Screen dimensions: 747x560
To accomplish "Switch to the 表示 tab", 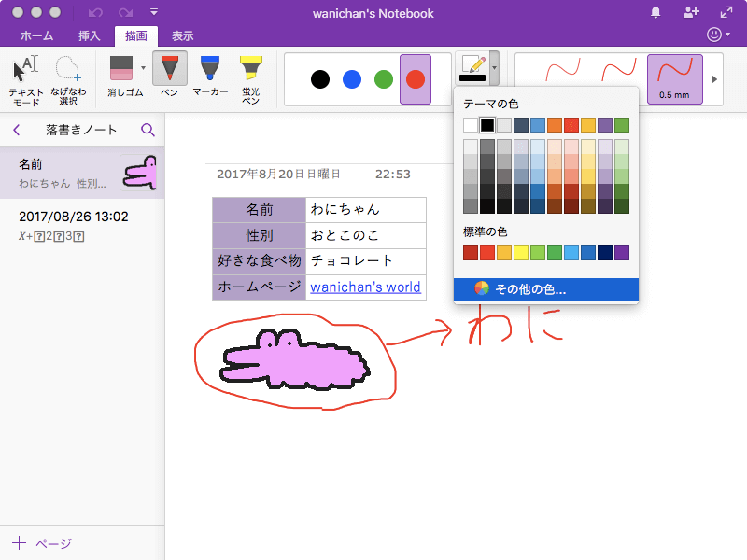I will click(x=182, y=35).
